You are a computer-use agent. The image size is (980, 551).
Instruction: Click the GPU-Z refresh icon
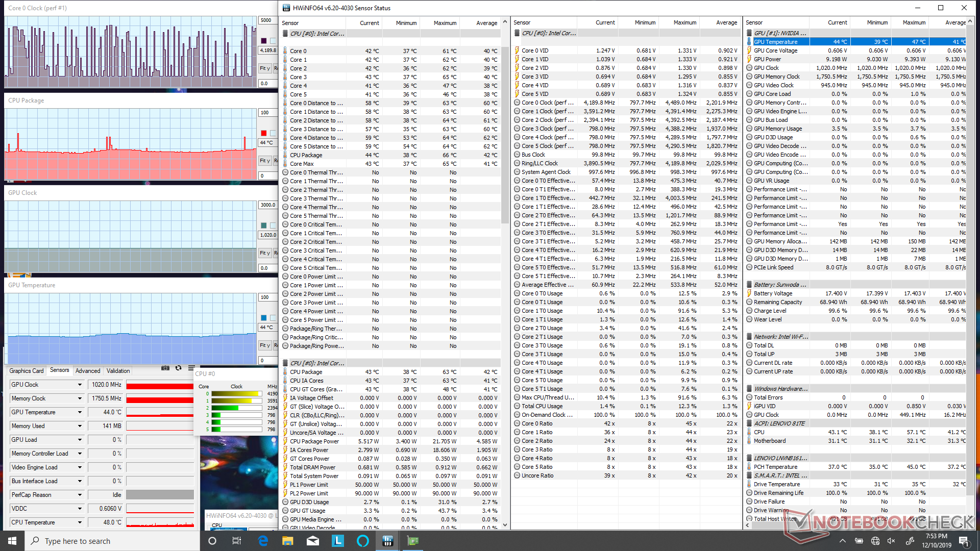pyautogui.click(x=178, y=368)
